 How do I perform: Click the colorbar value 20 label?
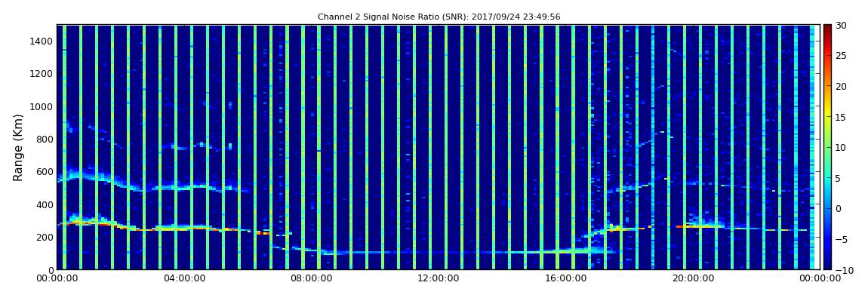pyautogui.click(x=842, y=86)
